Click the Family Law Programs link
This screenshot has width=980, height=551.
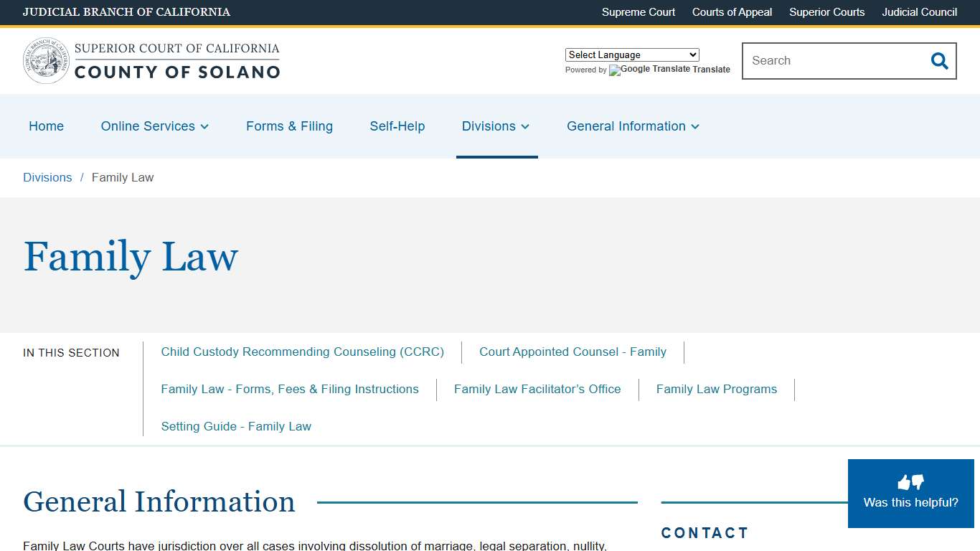tap(716, 389)
